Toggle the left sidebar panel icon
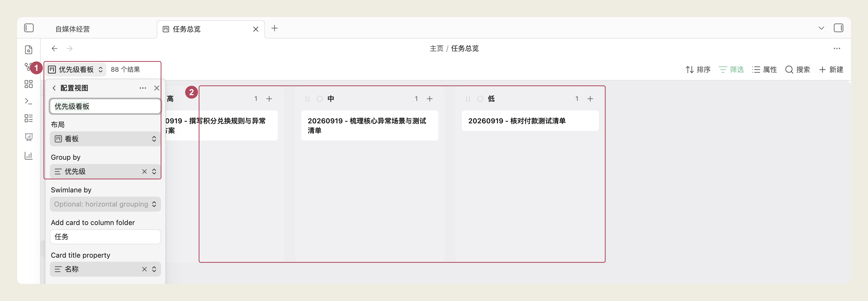 (29, 28)
